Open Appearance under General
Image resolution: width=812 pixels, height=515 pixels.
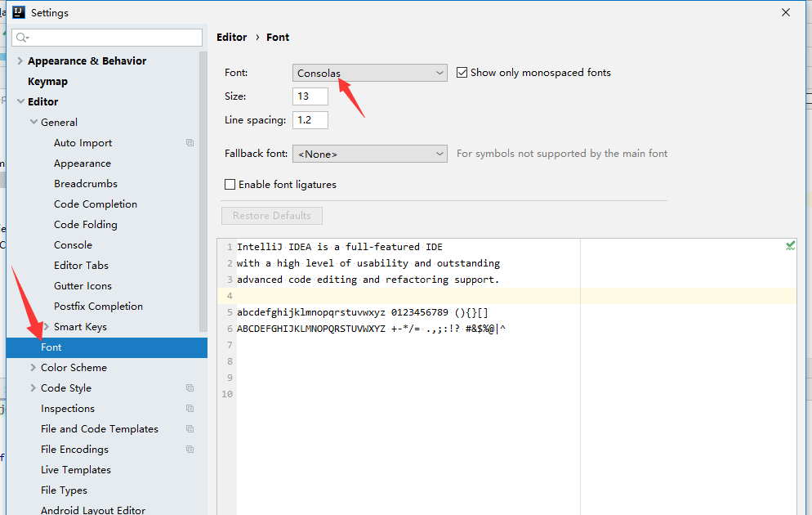pos(83,163)
